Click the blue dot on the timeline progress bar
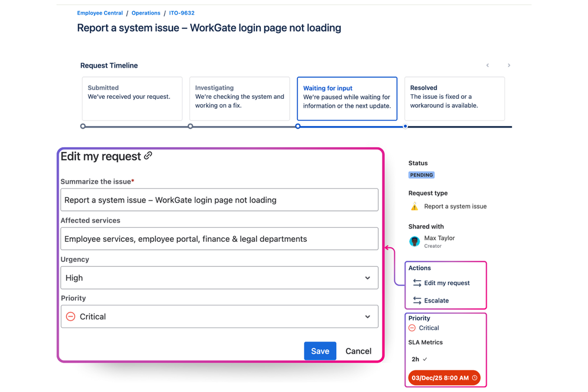Screen dimensions: 588x392 coord(405,126)
